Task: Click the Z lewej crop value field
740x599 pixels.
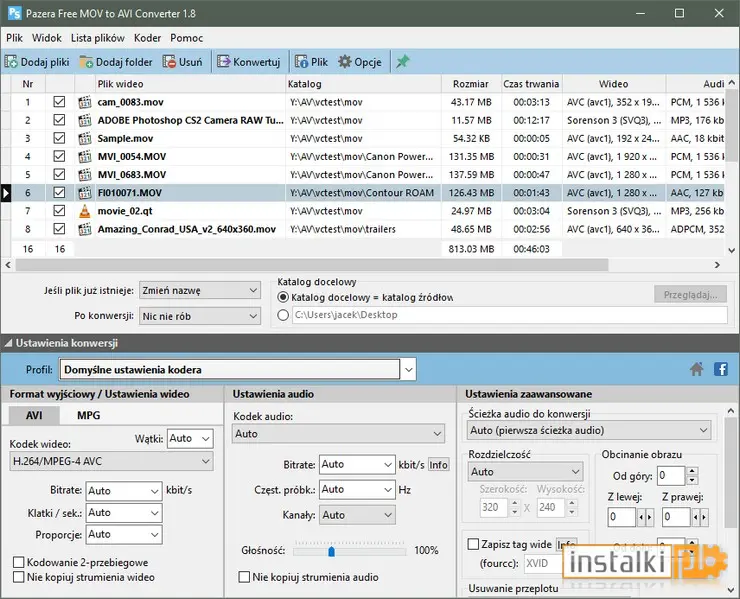Action: pos(622,517)
